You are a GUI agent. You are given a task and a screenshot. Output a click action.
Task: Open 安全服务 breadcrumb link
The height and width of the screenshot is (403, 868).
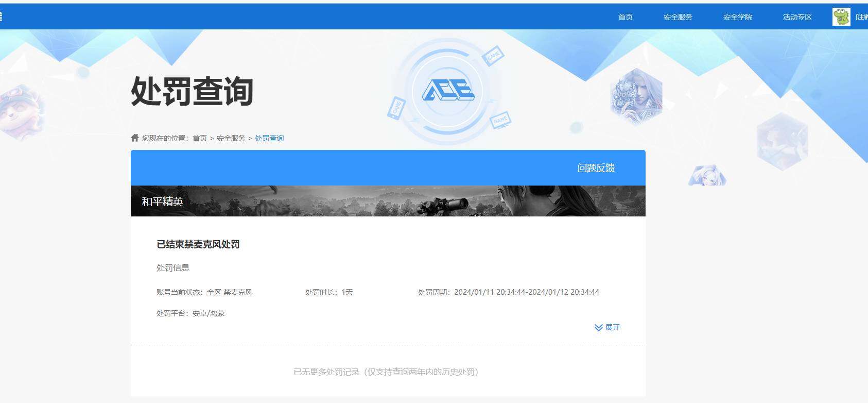pos(231,138)
